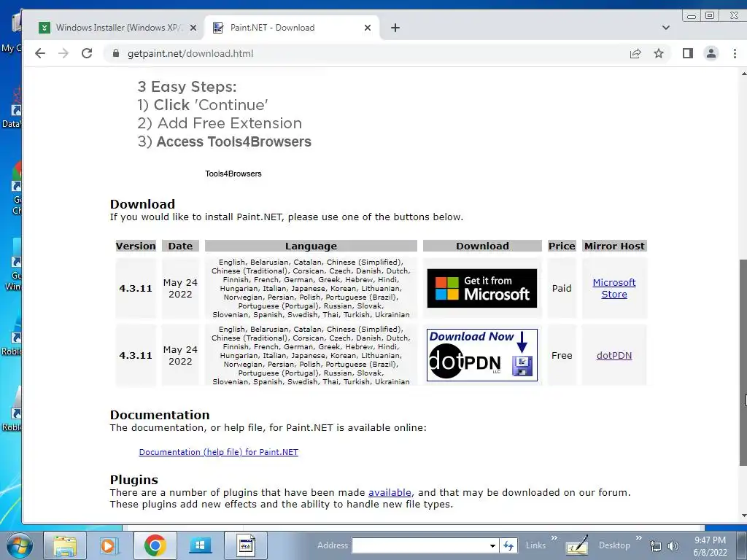This screenshot has height=560, width=747.
Task: Click the Version column header
Action: tap(136, 246)
